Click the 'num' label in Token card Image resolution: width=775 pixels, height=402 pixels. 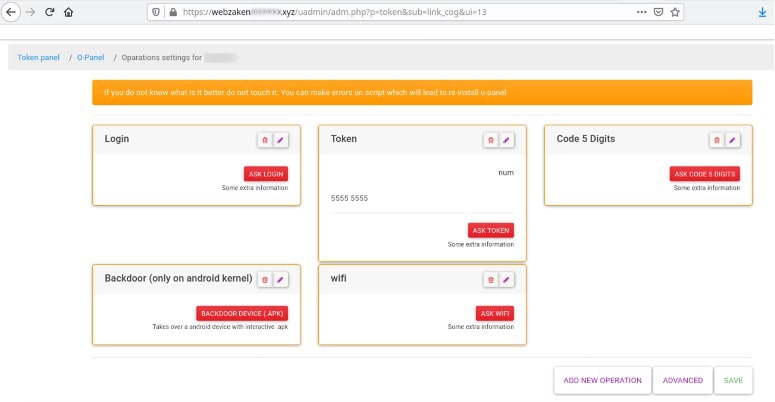point(506,173)
